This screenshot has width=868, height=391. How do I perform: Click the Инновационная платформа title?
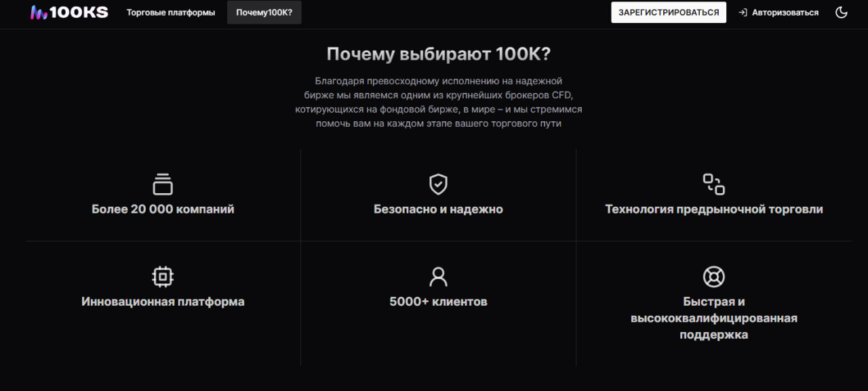pos(163,302)
